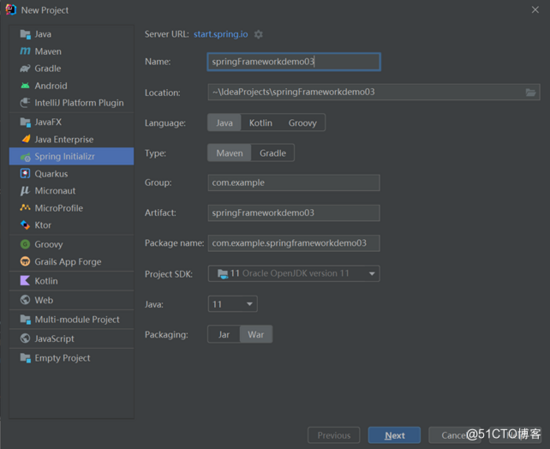Image resolution: width=550 pixels, height=449 pixels.
Task: Click the Multi-module Project icon
Action: click(x=25, y=319)
